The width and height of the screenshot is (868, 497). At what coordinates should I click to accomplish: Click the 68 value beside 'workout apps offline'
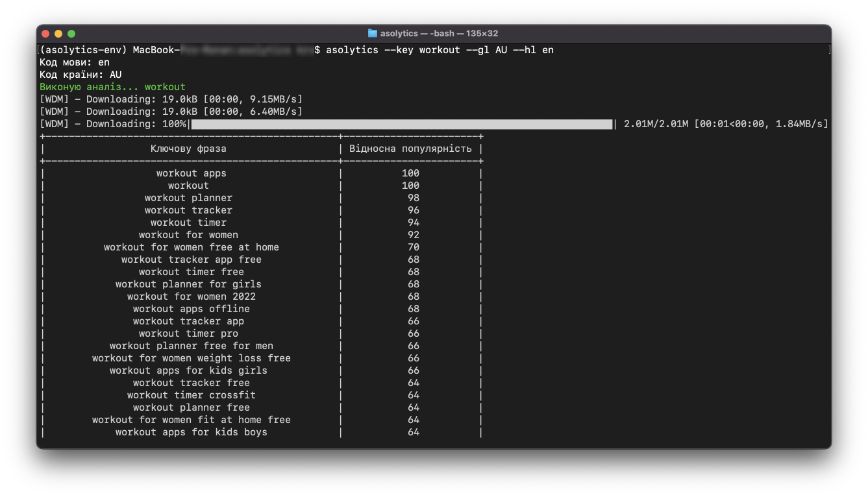pos(414,309)
